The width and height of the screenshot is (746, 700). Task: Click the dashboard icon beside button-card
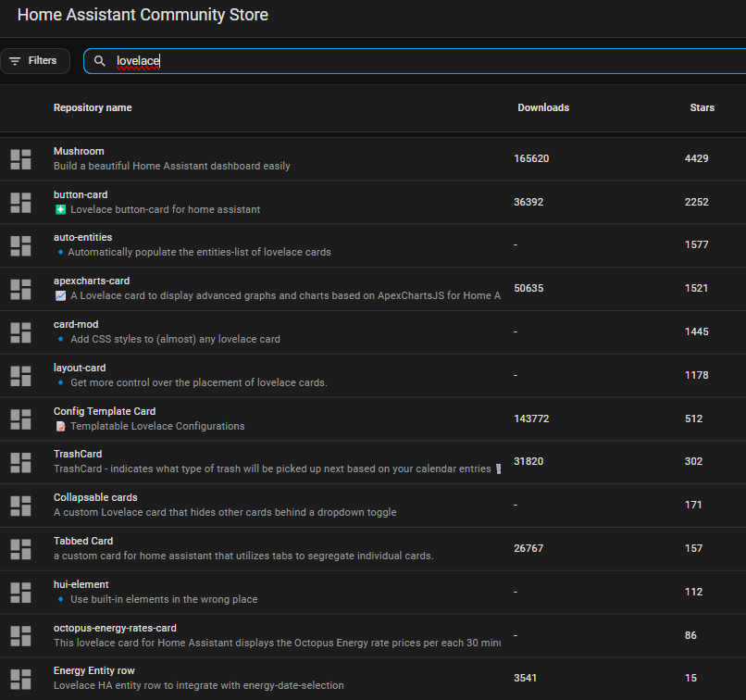point(20,202)
